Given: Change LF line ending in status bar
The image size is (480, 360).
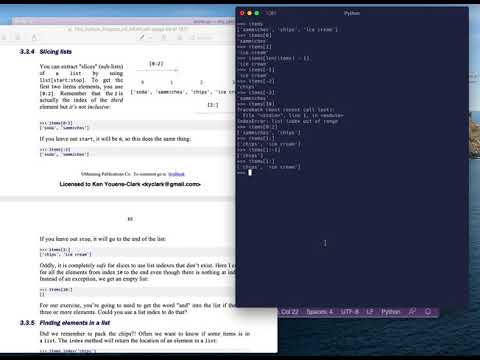Looking at the screenshot, I should pyautogui.click(x=370, y=312).
